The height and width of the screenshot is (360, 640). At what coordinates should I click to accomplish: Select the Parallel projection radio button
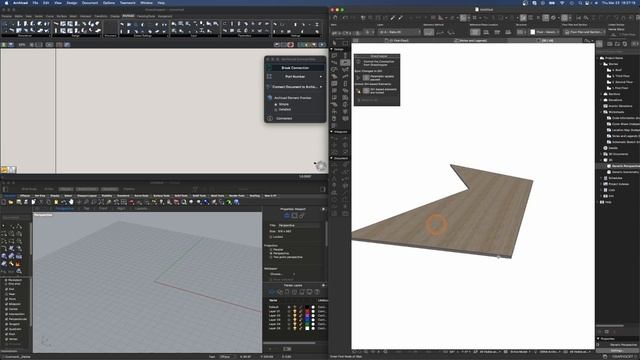tap(271, 249)
